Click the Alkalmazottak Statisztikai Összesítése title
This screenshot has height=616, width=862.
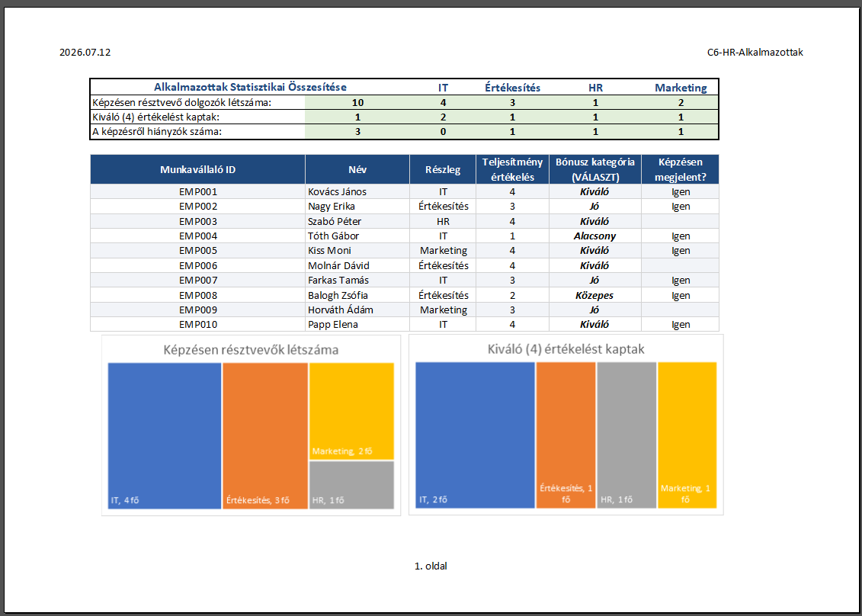(250, 87)
